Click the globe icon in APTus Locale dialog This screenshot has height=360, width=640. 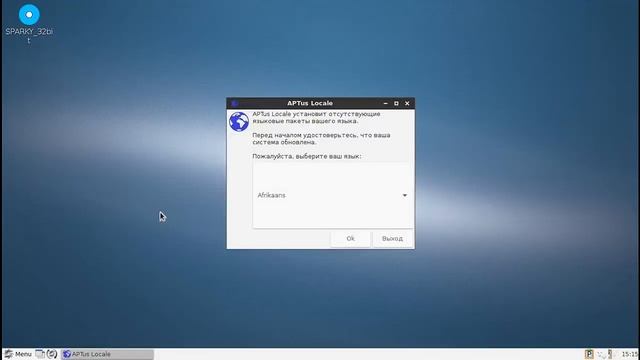point(239,122)
